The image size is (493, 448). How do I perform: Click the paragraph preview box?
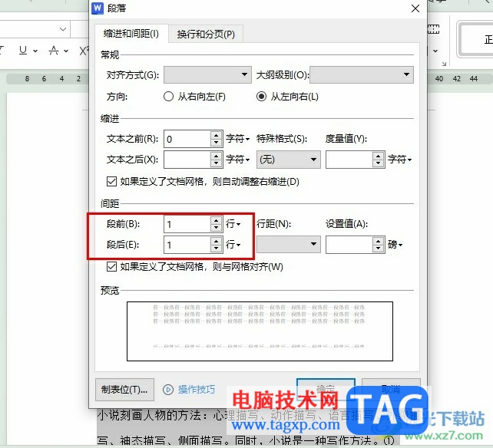[260, 331]
